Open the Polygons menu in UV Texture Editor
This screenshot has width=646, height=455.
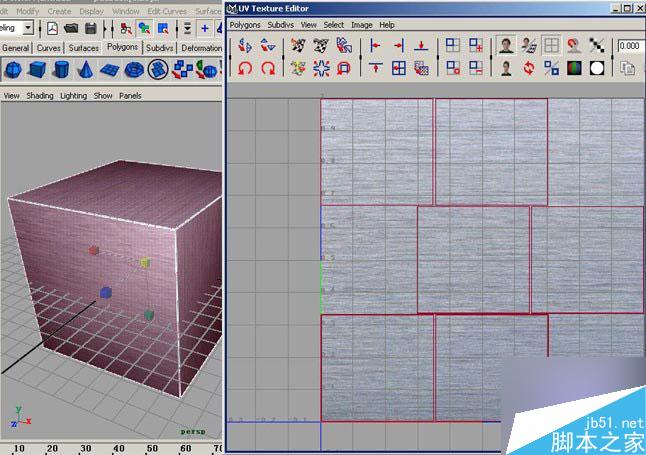(x=245, y=25)
